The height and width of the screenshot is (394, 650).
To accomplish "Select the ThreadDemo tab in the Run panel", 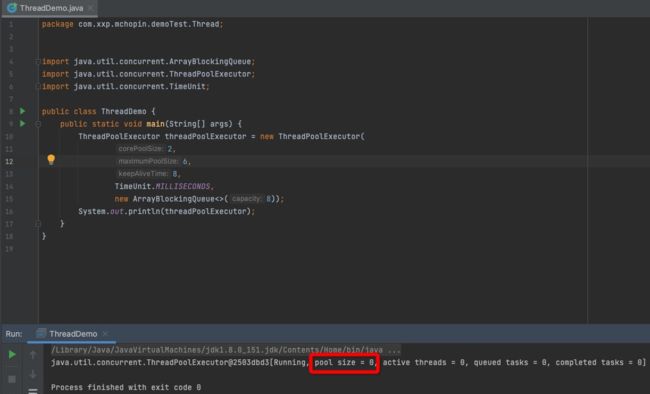I will point(73,334).
